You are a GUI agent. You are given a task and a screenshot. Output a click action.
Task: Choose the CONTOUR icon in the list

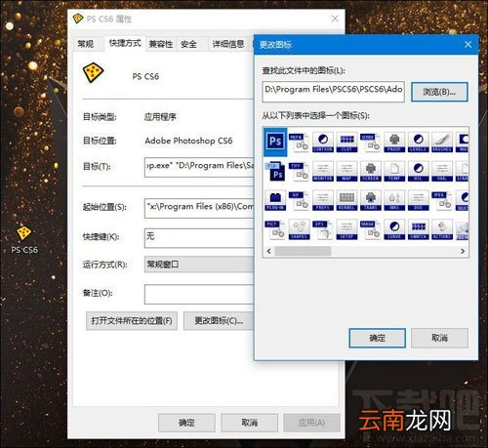pyautogui.click(x=323, y=143)
